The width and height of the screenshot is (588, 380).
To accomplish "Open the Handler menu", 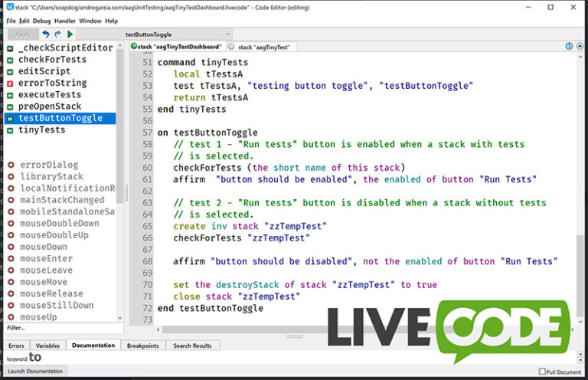I will pyautogui.click(x=65, y=21).
